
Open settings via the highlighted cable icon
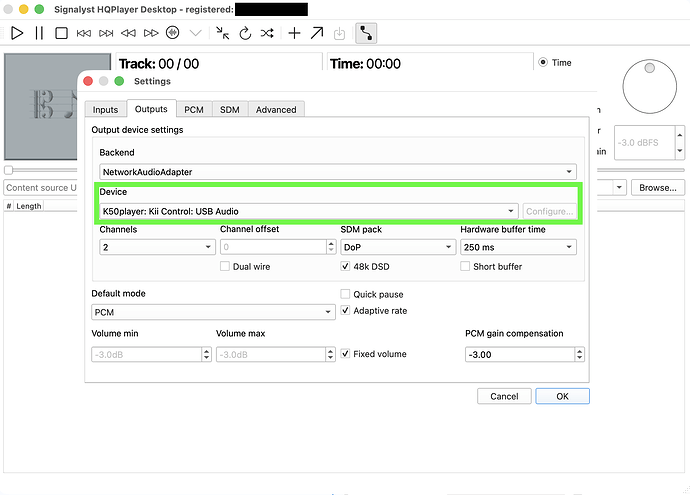(366, 33)
